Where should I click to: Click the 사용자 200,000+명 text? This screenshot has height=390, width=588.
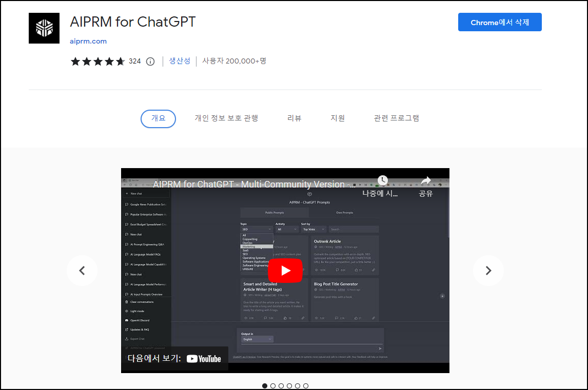point(234,61)
